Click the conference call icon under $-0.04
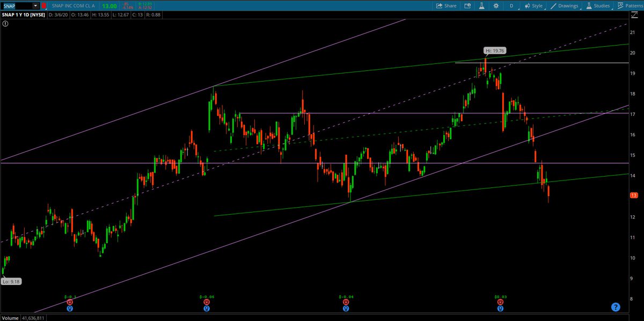This screenshot has width=644, height=321. tap(345, 309)
